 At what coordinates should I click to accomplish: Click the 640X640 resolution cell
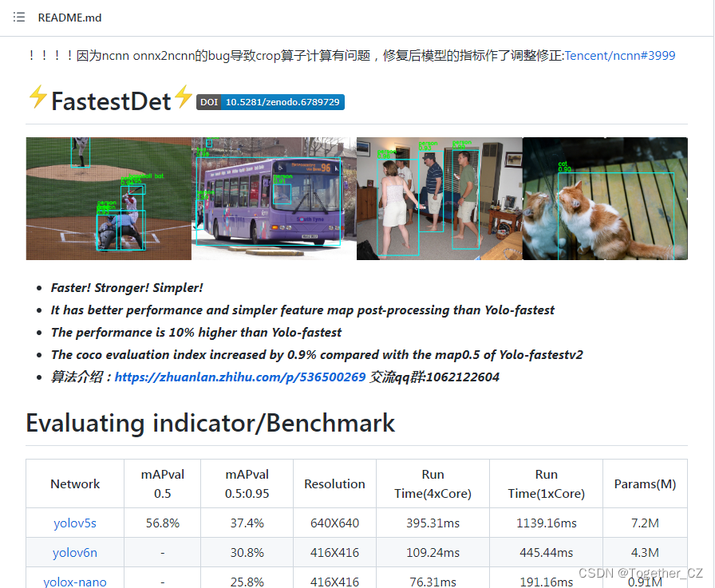coord(334,523)
